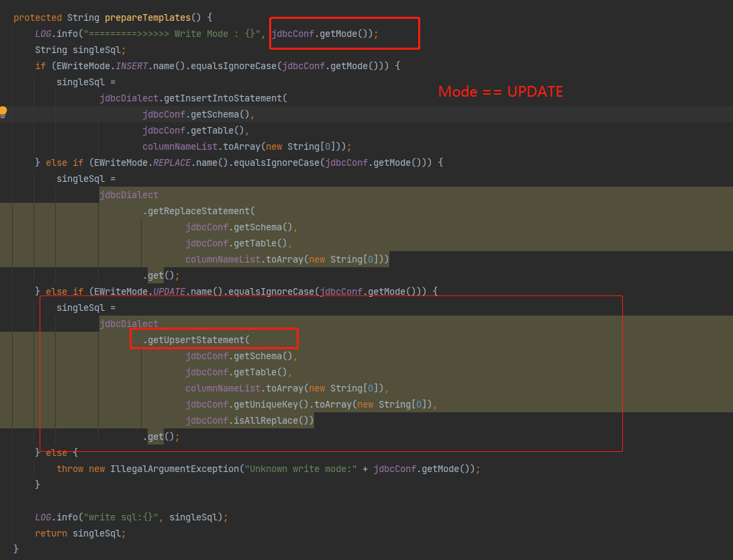Select the return singleSql statement
733x560 pixels.
pos(81,532)
